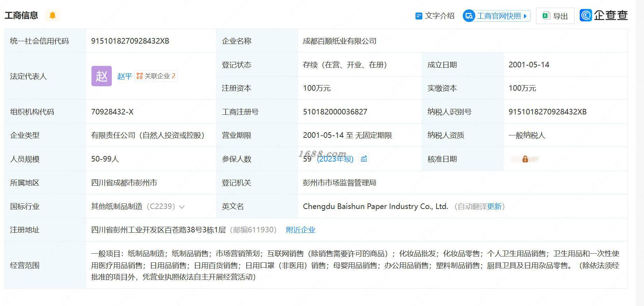The height and width of the screenshot is (306, 644).
Task: Select organization code 70928432-X
Action: (x=112, y=112)
